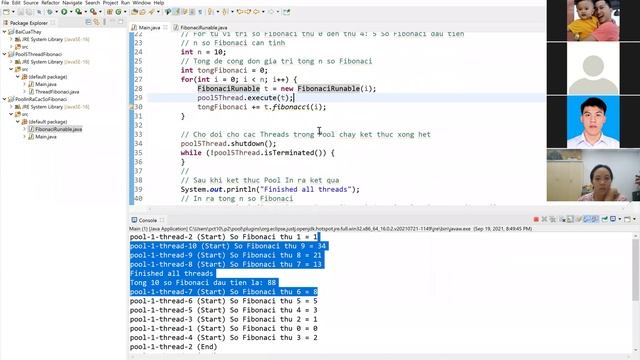Click warning marker on line 30
Screen dimensions: 640x360
tap(131, 107)
